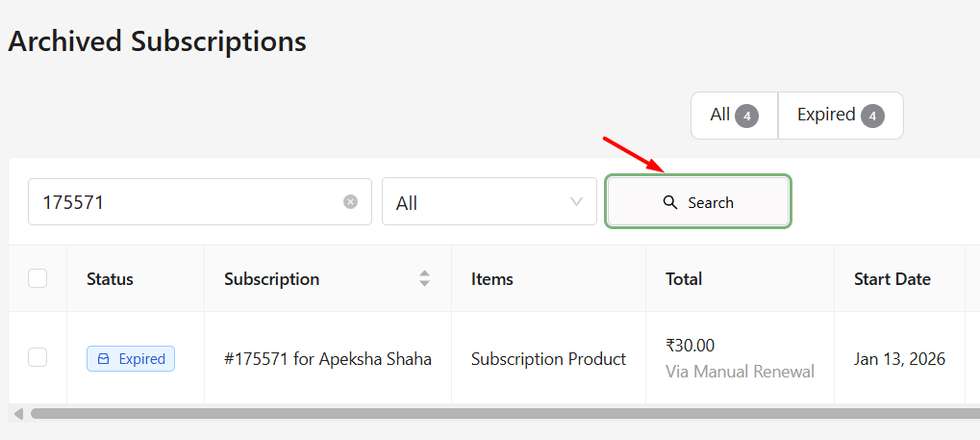Click the Total column header
Image resolution: width=980 pixels, height=440 pixels.
[x=684, y=279]
